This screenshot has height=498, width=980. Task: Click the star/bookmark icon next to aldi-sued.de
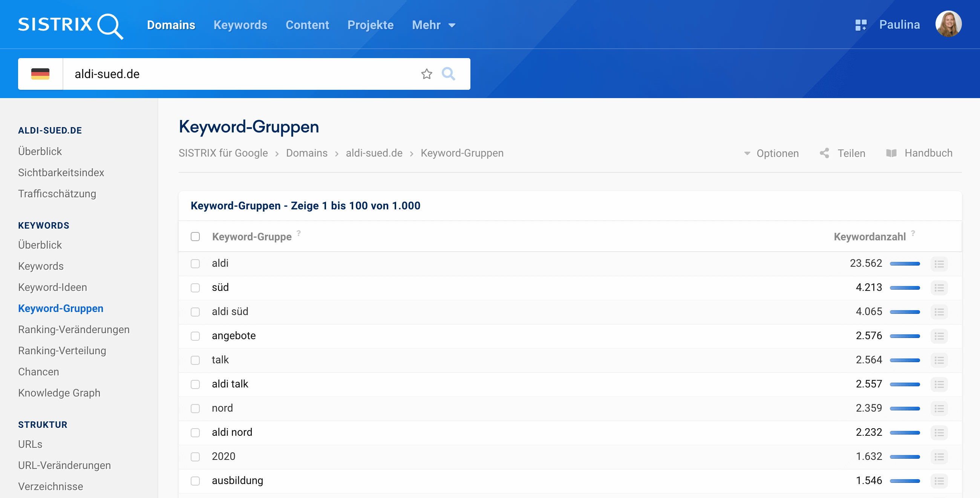pos(426,74)
